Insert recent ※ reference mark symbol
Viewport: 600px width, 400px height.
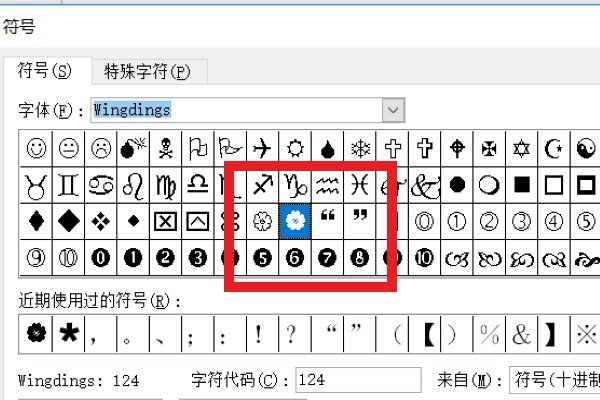585,334
